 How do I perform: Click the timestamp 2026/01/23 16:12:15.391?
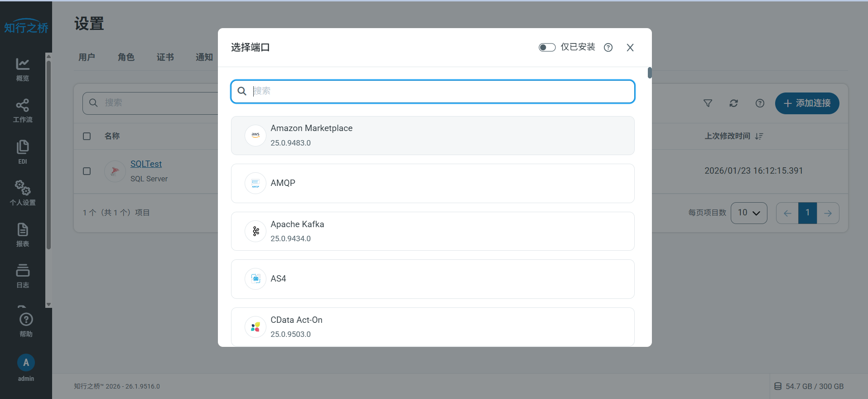tap(753, 171)
